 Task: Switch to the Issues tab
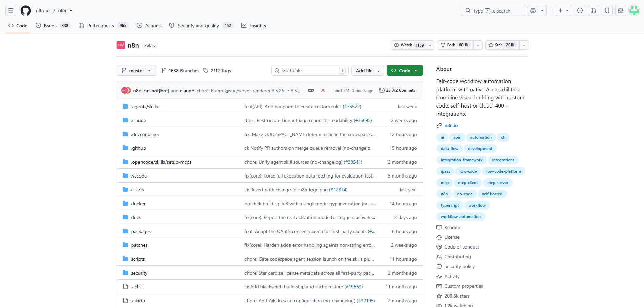click(53, 26)
